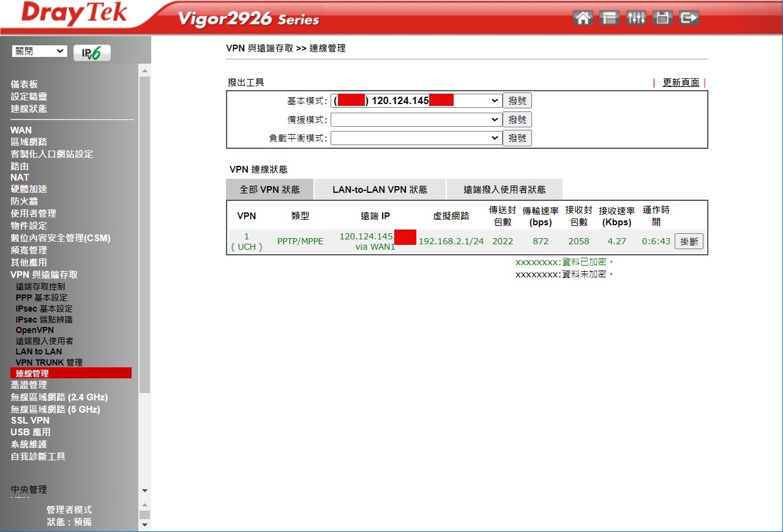Open 路由 menu in sidebar
783x532 pixels.
coord(20,167)
